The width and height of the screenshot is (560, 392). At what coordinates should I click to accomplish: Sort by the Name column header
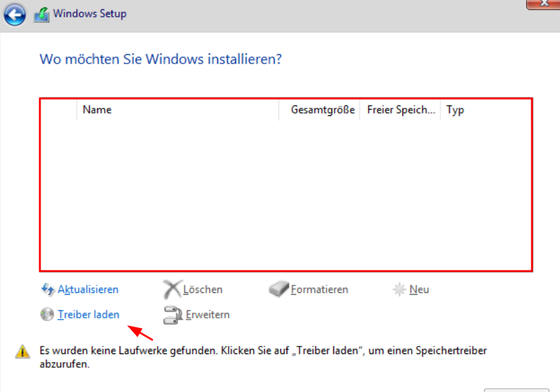(x=178, y=110)
